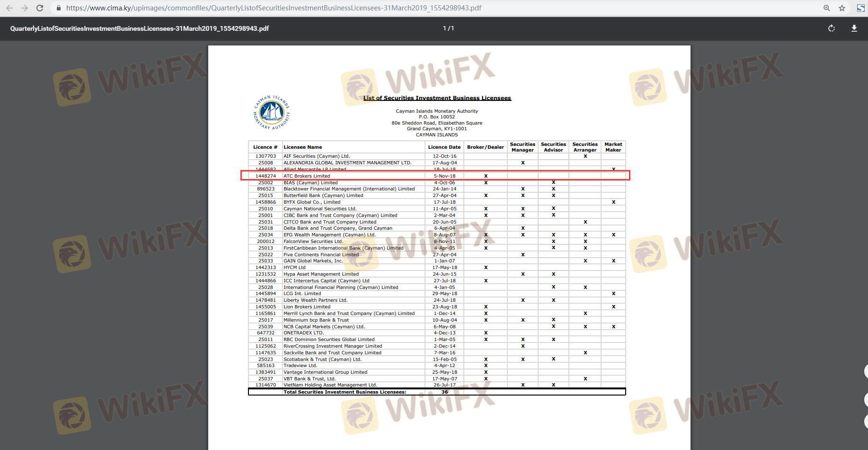This screenshot has width=868, height=450.
Task: Click the blue extension icon beside the star
Action: tap(860, 8)
